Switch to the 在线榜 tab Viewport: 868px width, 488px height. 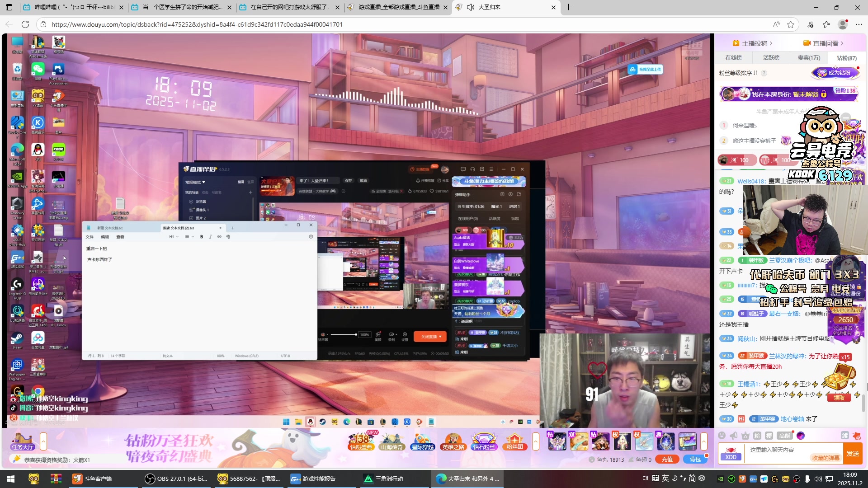pyautogui.click(x=733, y=58)
